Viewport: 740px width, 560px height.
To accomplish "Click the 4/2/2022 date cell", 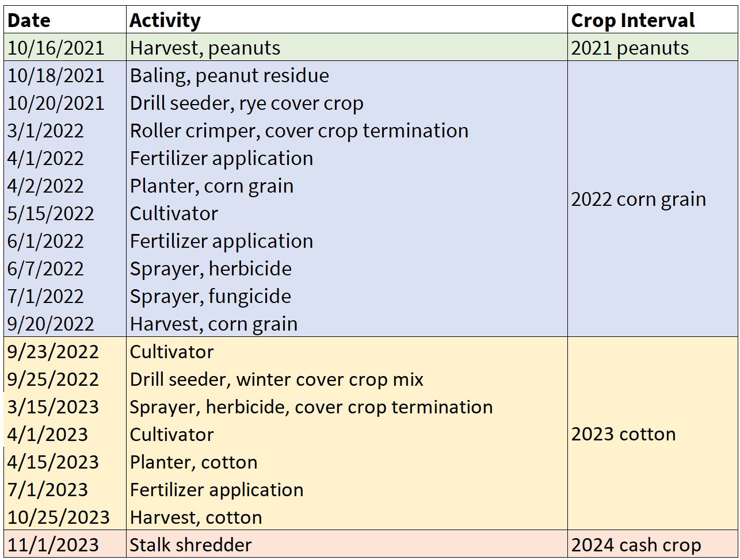I will coord(45,186).
